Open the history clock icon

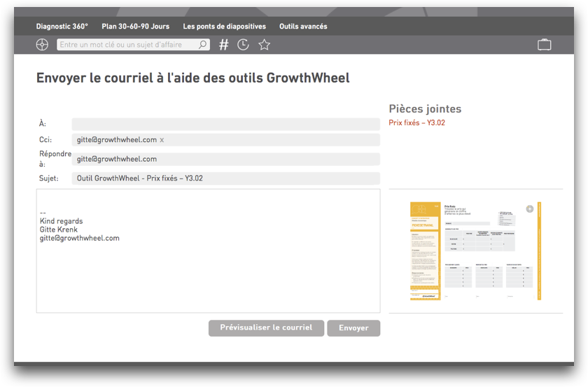click(243, 45)
